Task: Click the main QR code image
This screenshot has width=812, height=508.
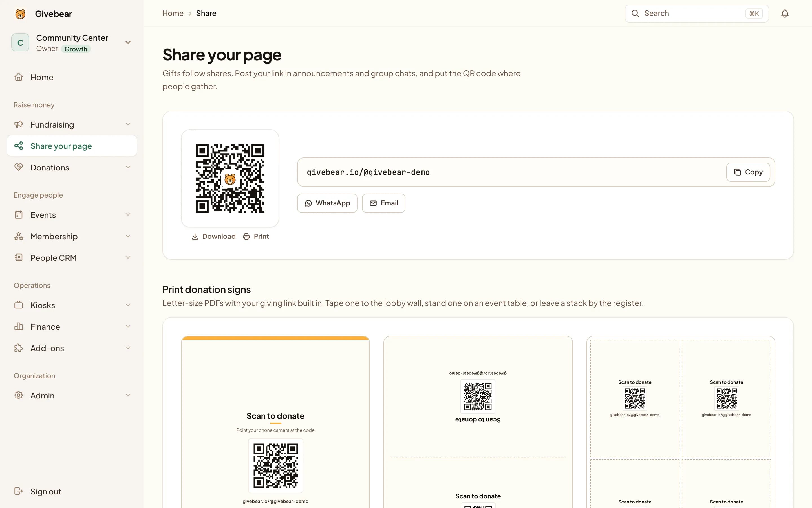Action: click(x=230, y=178)
